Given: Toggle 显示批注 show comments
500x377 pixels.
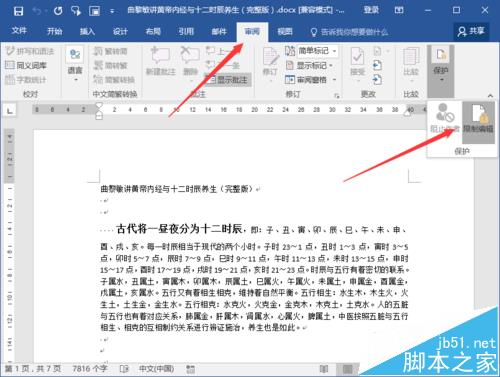Looking at the screenshot, I should [228, 80].
